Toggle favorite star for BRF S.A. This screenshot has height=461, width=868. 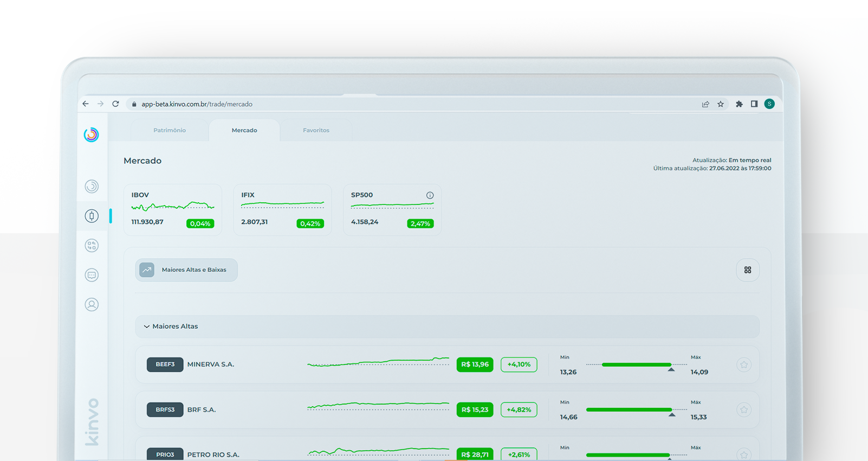[x=743, y=410]
